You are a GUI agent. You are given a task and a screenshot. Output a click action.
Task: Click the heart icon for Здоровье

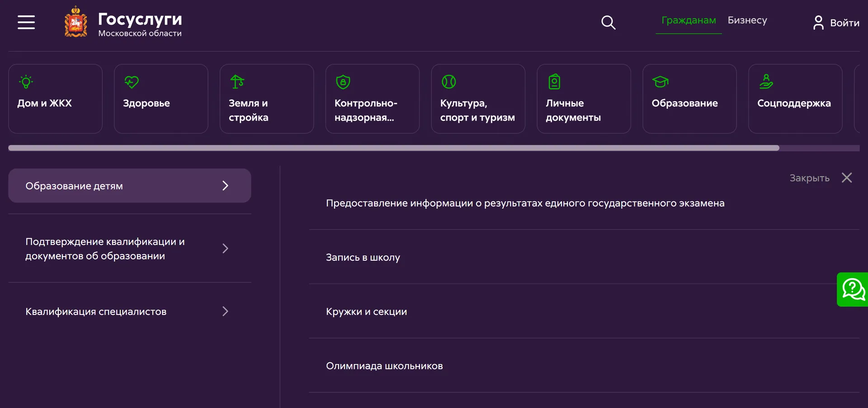click(132, 82)
